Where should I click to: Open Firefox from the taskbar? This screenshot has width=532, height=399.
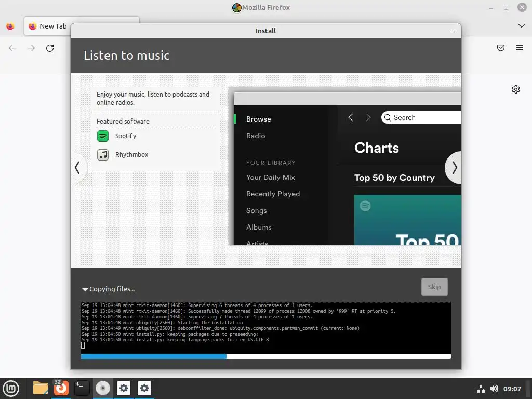coord(61,388)
